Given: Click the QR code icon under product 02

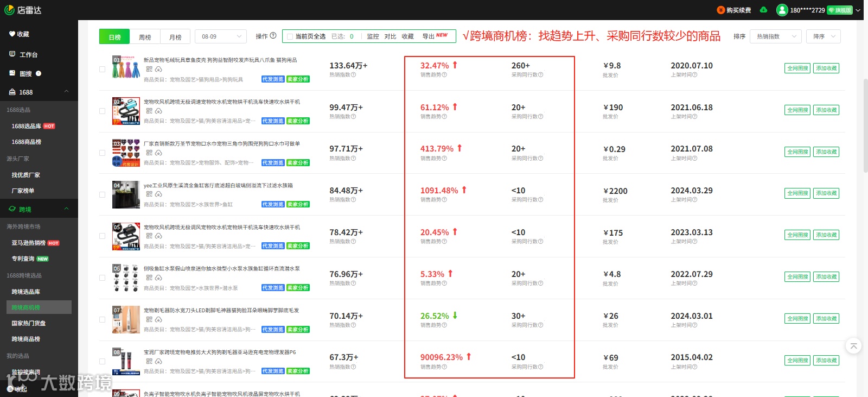Looking at the screenshot, I should [149, 111].
